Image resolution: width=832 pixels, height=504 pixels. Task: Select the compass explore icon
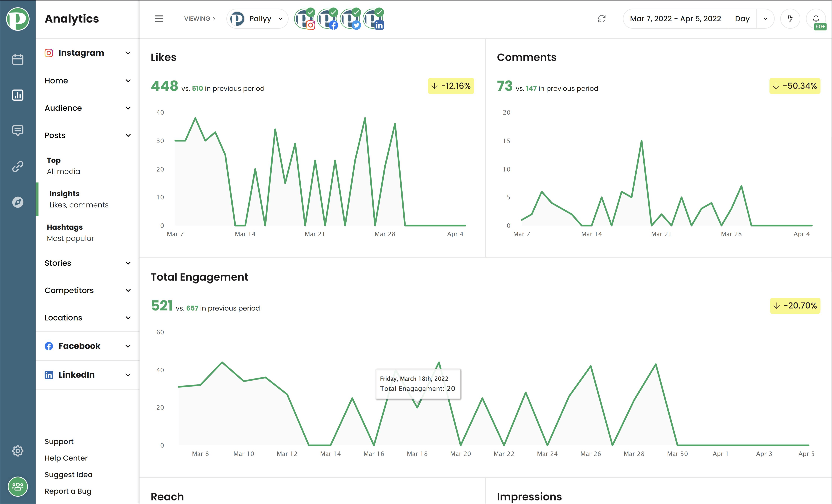coord(17,202)
